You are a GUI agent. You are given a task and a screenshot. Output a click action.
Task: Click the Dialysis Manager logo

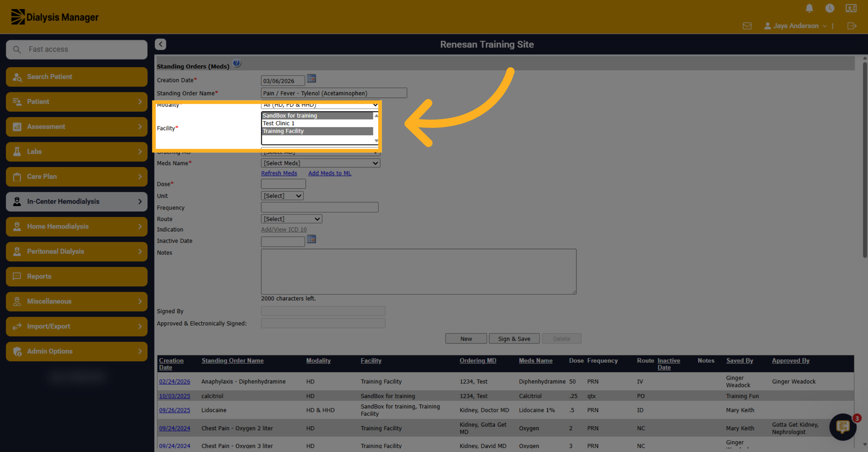coord(55,17)
